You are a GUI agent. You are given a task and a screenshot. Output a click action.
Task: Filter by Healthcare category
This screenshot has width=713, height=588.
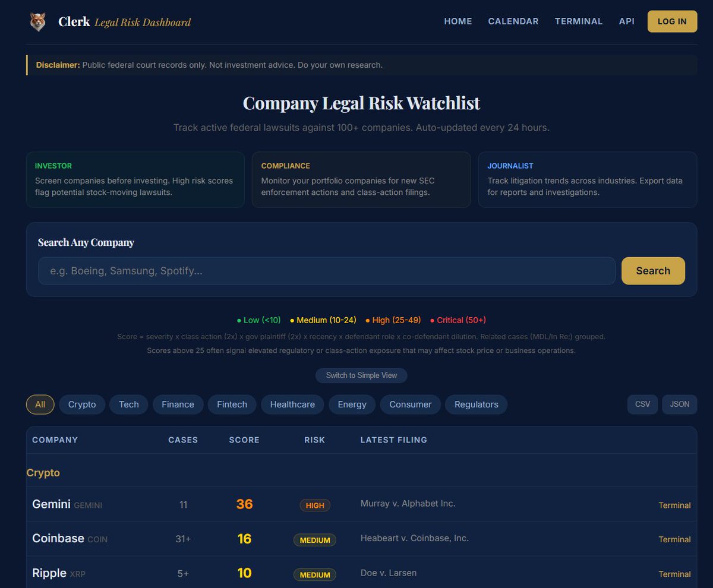point(292,404)
